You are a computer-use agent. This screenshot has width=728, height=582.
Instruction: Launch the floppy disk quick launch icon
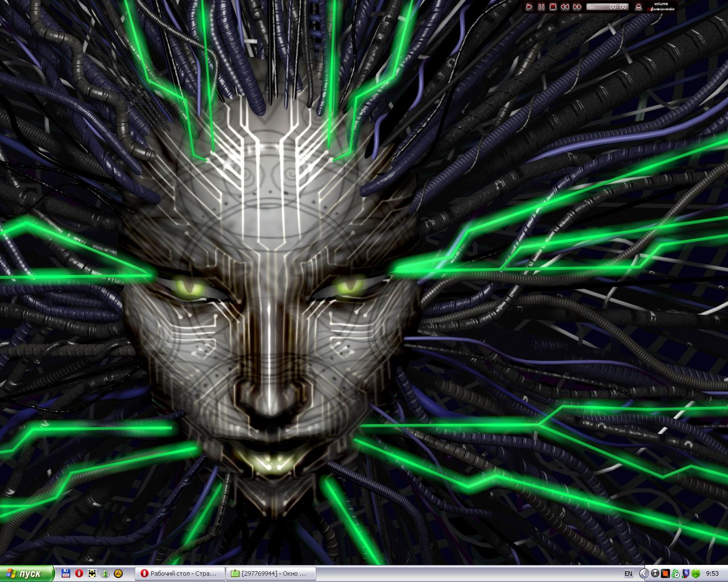point(65,573)
